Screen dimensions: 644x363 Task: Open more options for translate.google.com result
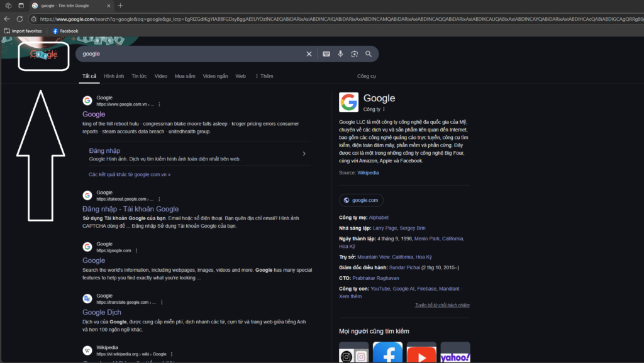coord(162,302)
